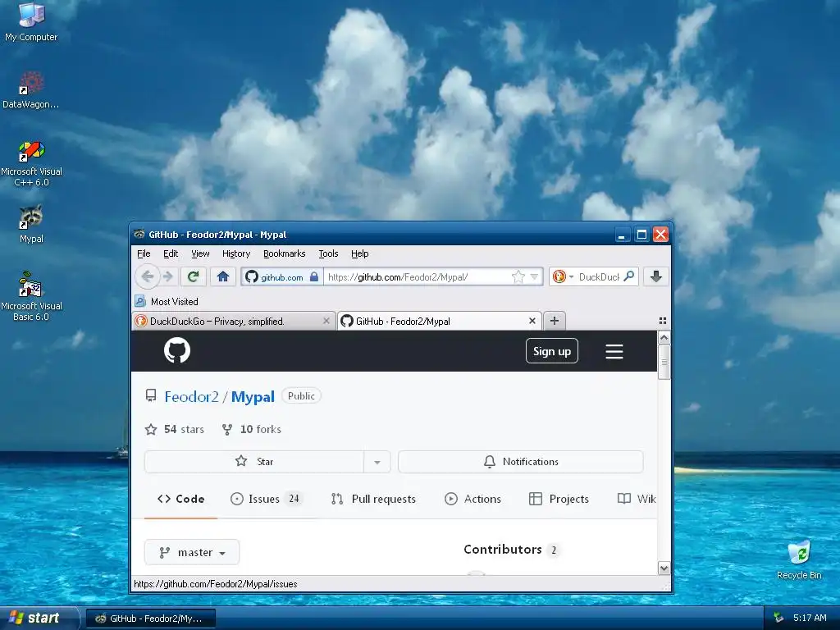
Task: Bookmark this page with the star icon
Action: [x=518, y=277]
